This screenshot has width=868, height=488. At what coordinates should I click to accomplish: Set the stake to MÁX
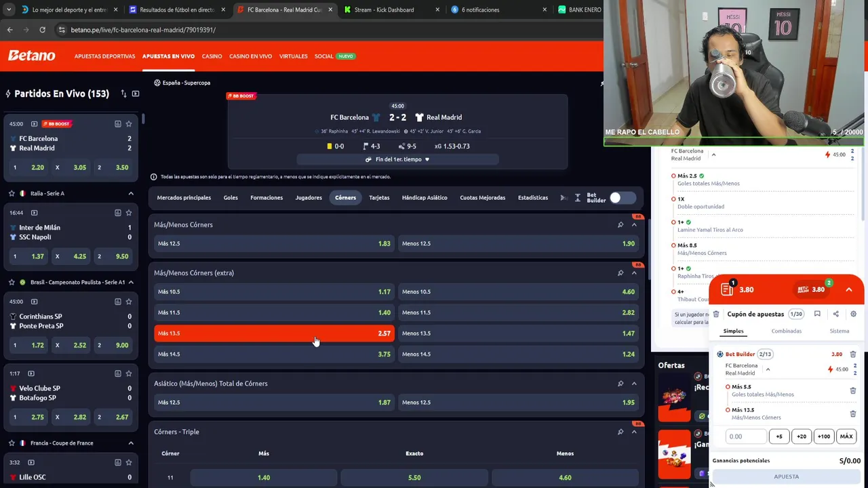[846, 436]
